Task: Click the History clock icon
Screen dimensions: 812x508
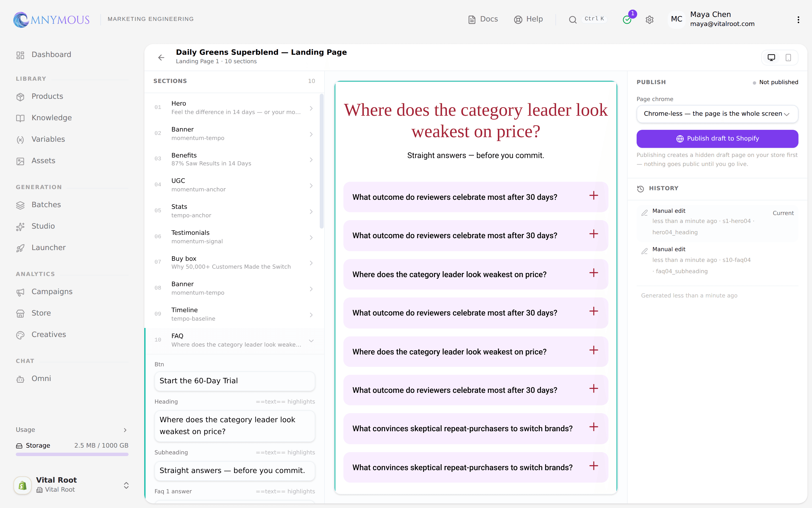Action: 641,189
